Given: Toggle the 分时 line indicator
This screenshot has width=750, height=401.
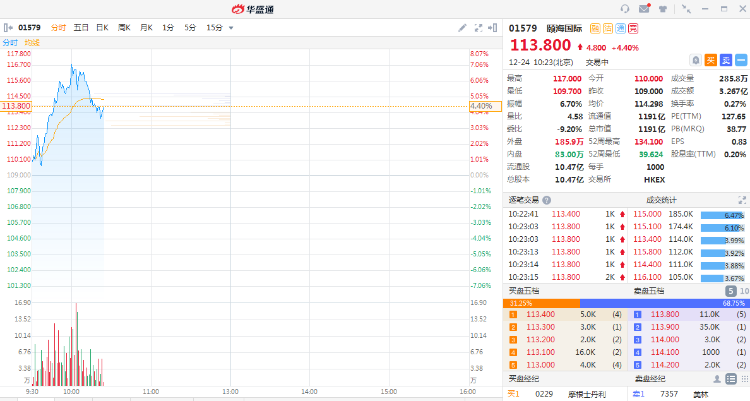Looking at the screenshot, I should pos(10,43).
